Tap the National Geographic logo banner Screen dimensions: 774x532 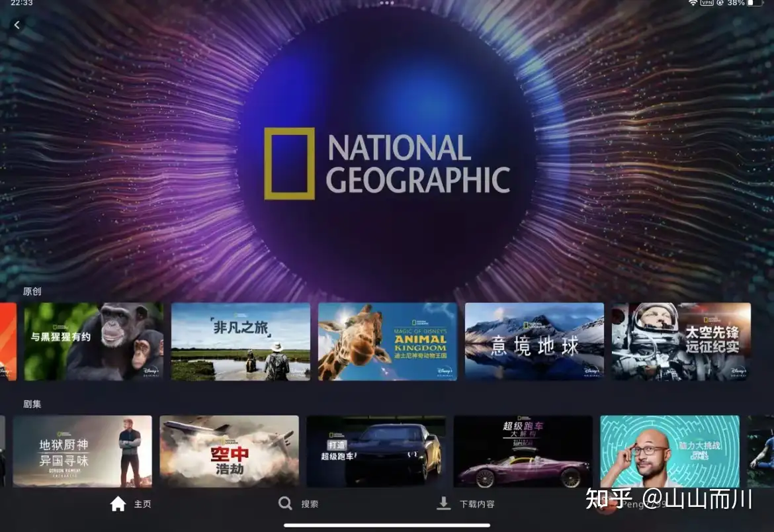tap(388, 163)
